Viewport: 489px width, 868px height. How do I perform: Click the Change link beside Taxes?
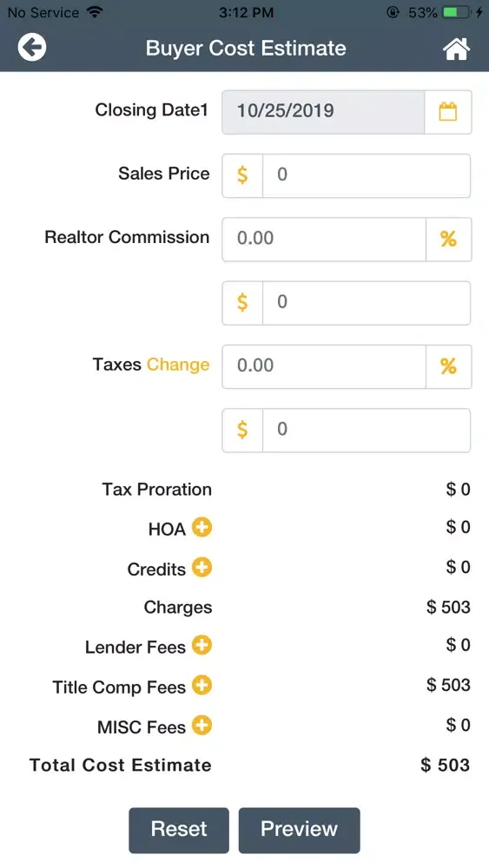click(178, 365)
